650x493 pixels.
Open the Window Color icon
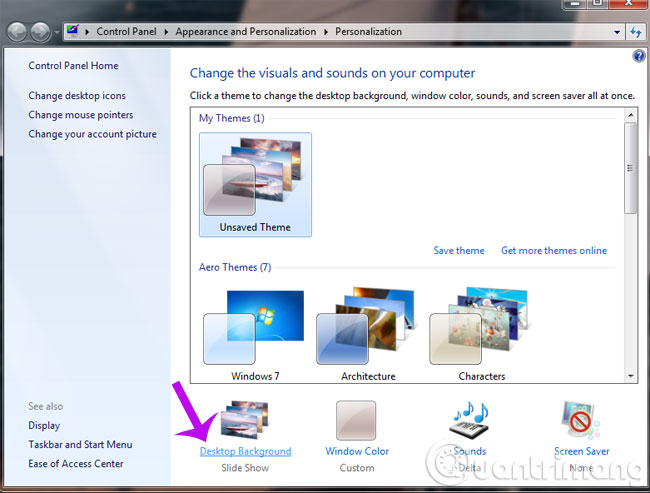point(356,420)
